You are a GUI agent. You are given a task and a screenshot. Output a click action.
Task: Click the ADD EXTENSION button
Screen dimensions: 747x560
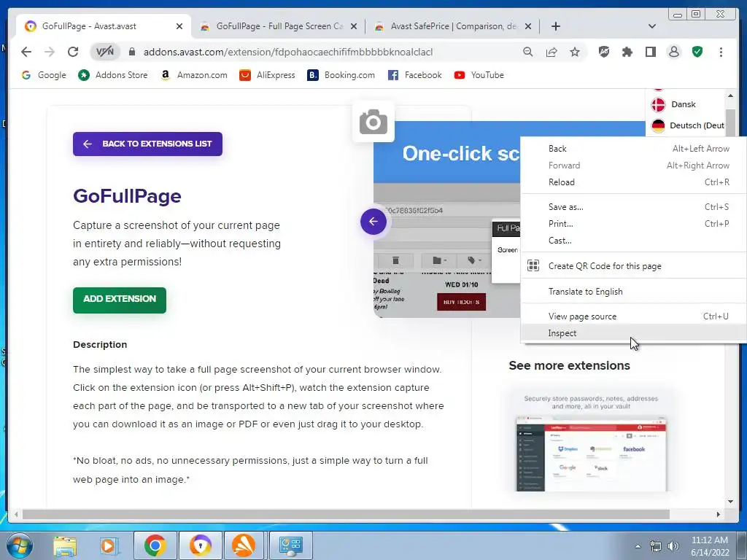pyautogui.click(x=120, y=300)
